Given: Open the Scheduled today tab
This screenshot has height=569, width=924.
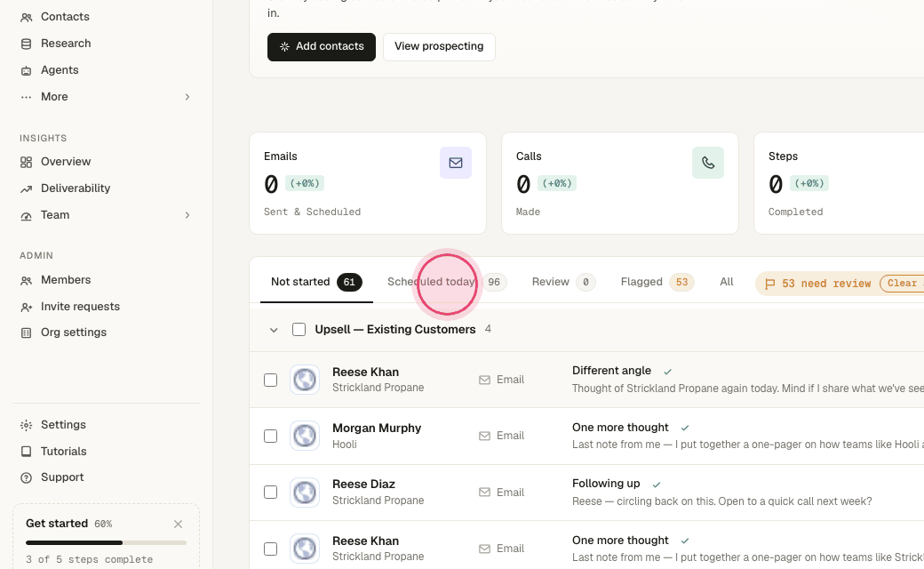Looking at the screenshot, I should click(447, 282).
